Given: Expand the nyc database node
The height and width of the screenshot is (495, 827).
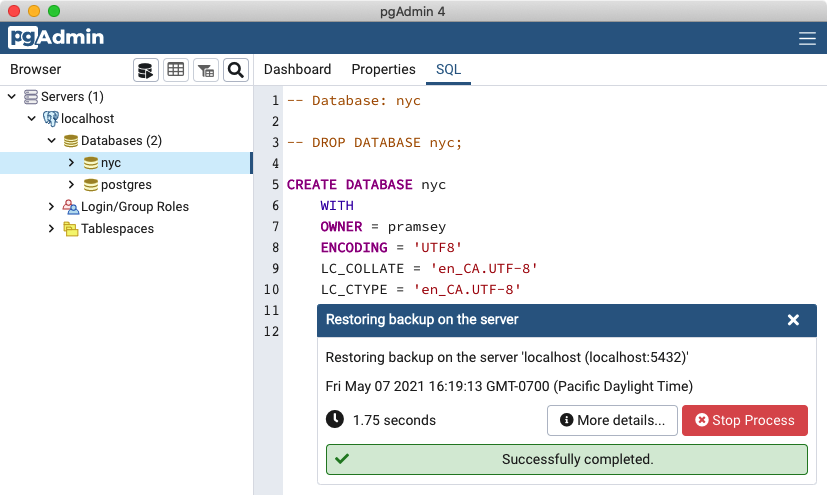Looking at the screenshot, I should (x=71, y=163).
